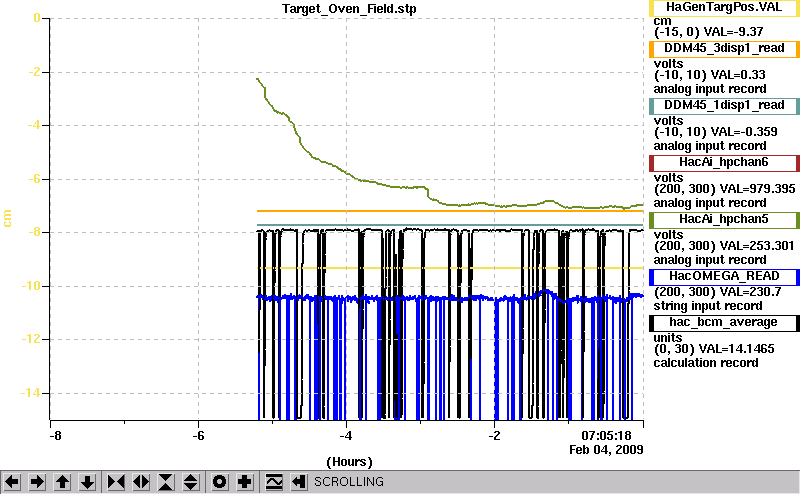
Task: Click the VAL=253.301 readout text
Action: pos(756,246)
